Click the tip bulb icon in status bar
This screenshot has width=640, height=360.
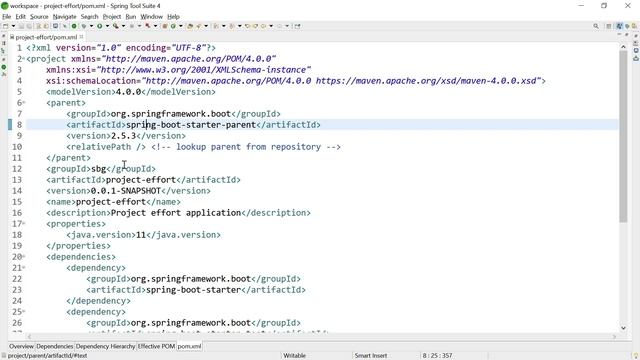(636, 356)
